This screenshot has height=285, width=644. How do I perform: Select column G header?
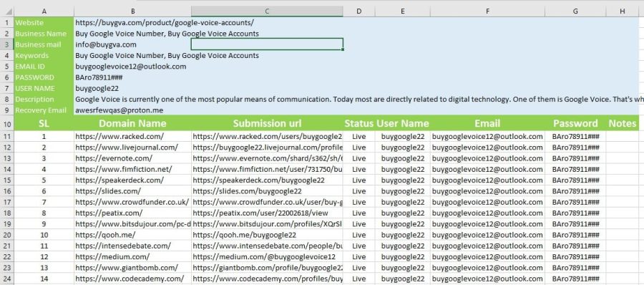click(575, 11)
